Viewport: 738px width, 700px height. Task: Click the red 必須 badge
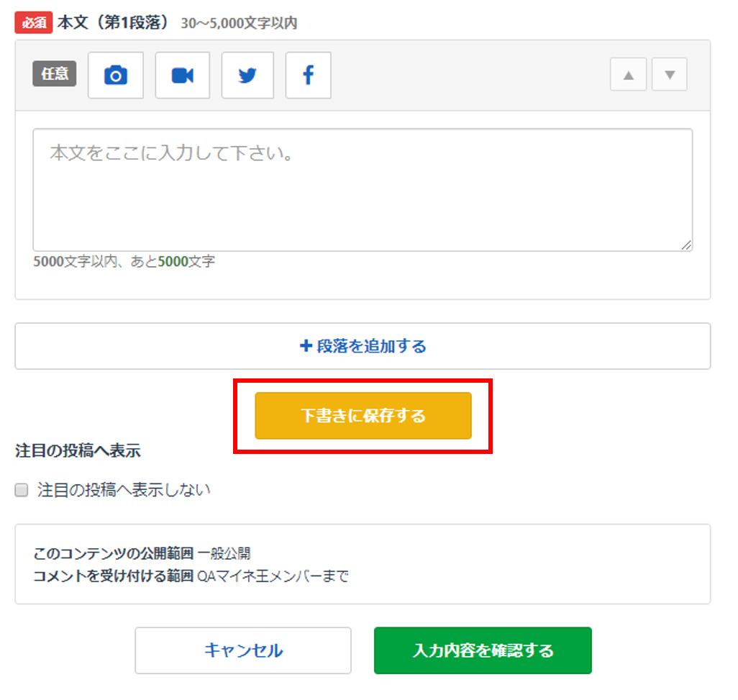click(x=34, y=23)
